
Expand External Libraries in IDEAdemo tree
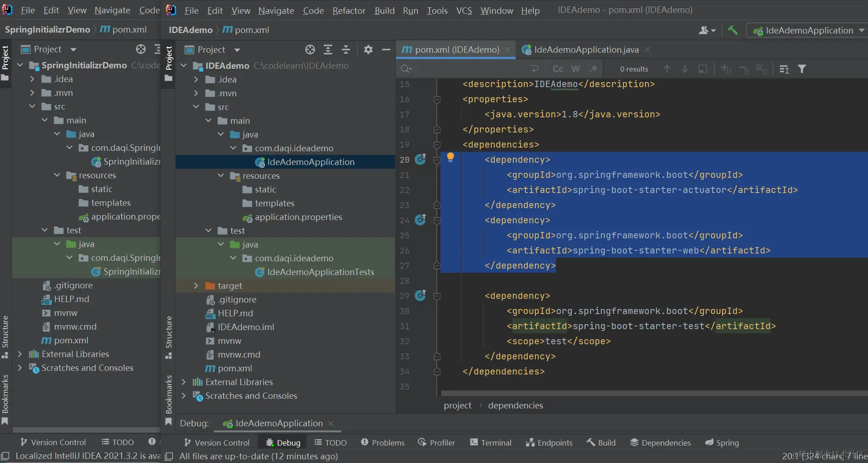click(184, 382)
